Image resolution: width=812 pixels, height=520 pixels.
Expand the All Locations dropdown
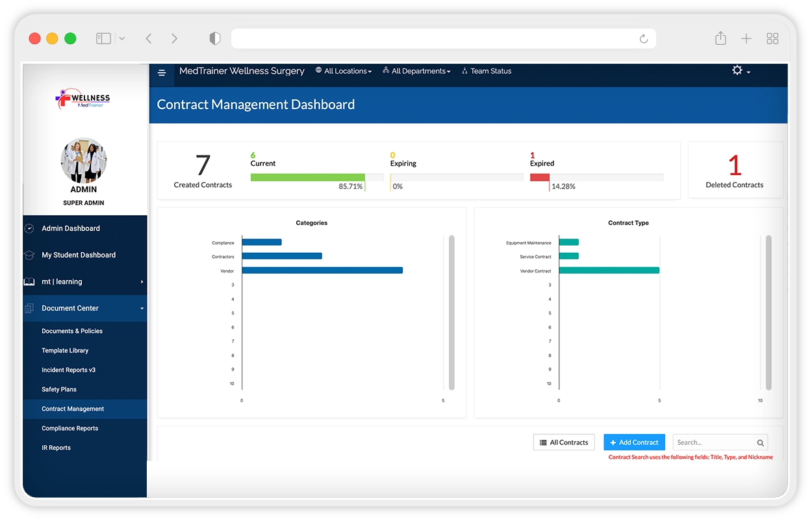click(344, 71)
